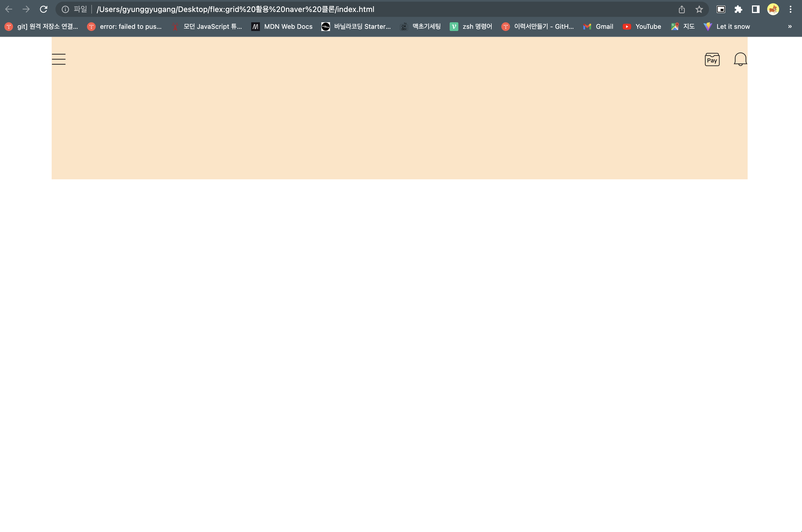This screenshot has height=532, width=802.
Task: Open 'error: failed to pus...' bookmark
Action: tap(125, 26)
